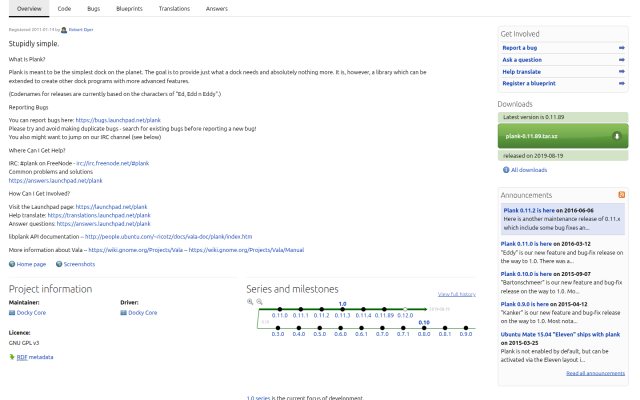
Task: Click View full history link
Action: pyautogui.click(x=457, y=294)
